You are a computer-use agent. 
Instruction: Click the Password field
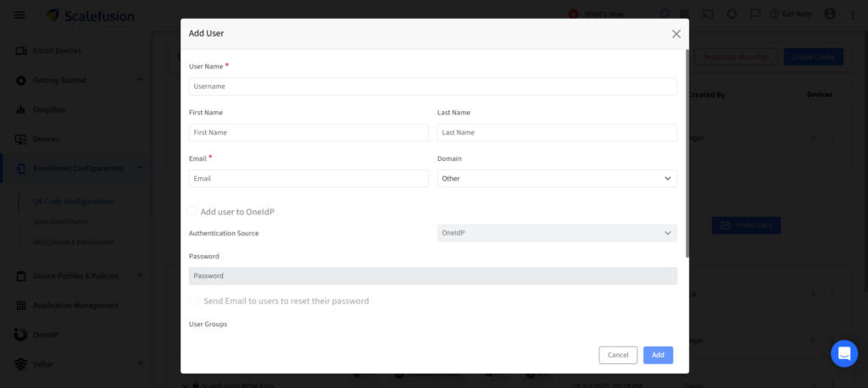point(433,275)
